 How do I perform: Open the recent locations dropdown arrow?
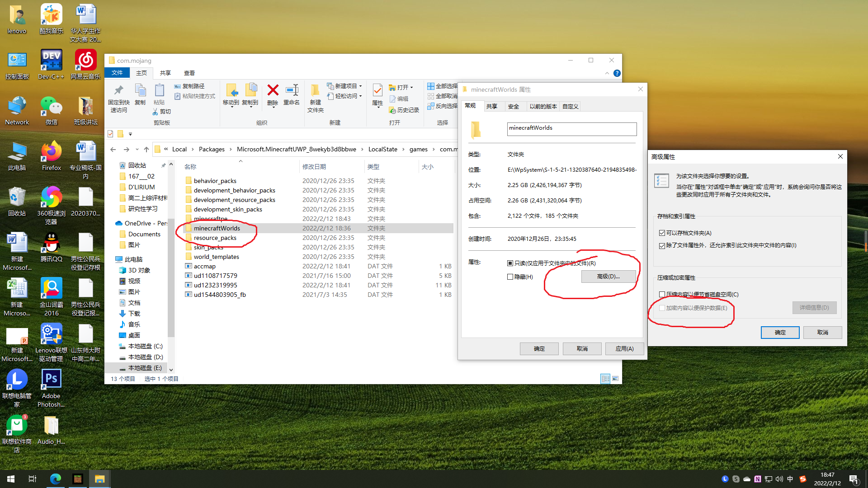coord(137,150)
